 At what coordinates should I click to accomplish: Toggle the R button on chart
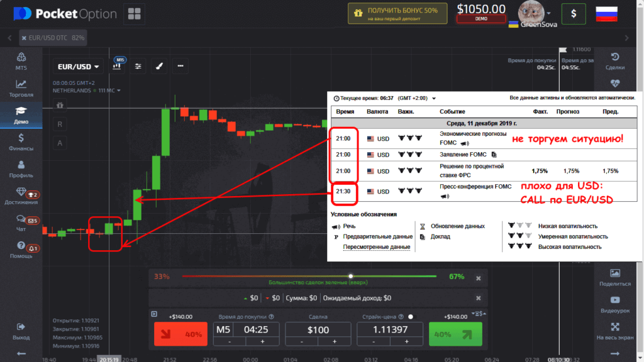pos(60,124)
